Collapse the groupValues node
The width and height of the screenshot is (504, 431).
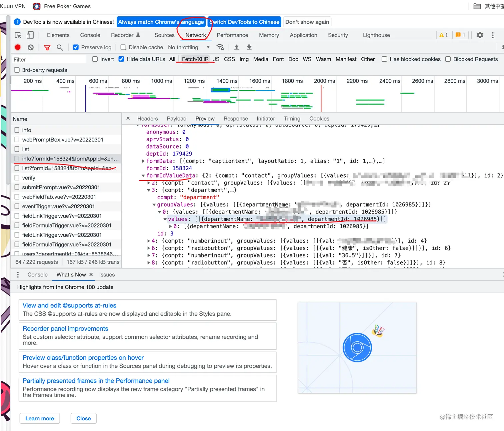(x=154, y=205)
